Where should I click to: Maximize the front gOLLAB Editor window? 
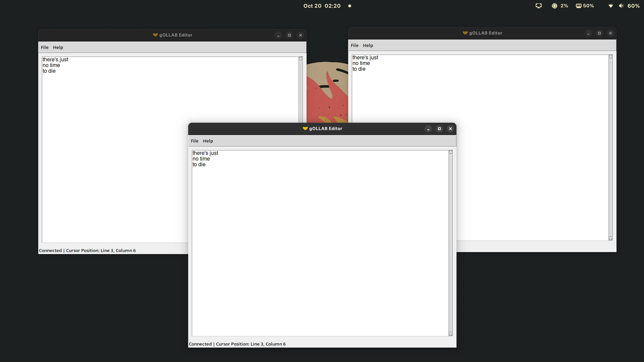tap(439, 129)
